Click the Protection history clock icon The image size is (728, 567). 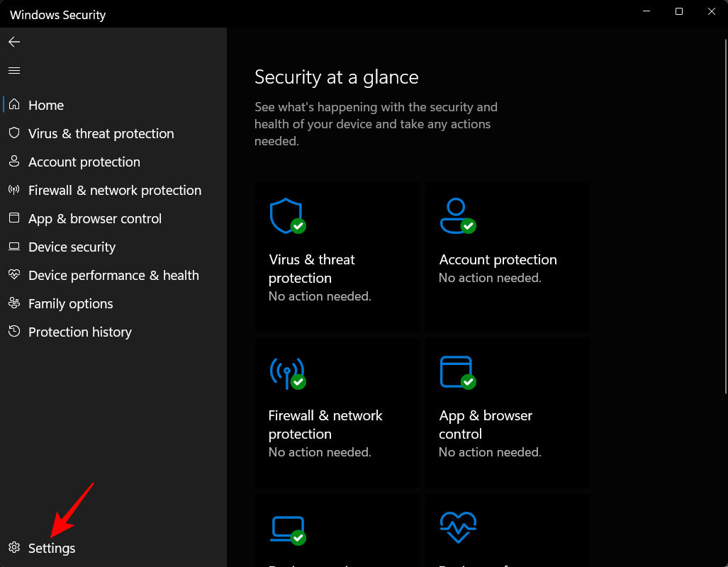point(14,332)
